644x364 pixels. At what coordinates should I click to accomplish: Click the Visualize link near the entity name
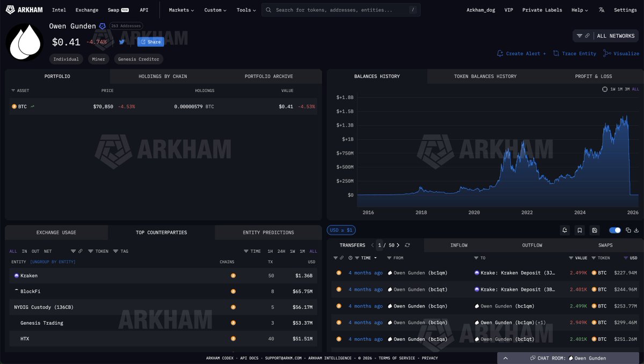[624, 53]
